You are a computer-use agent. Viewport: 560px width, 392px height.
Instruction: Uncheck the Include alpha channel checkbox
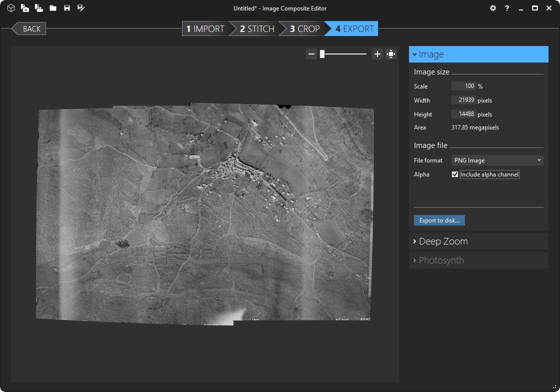[x=455, y=174]
